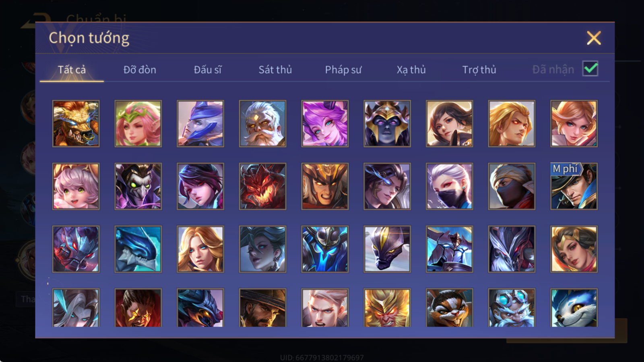644x362 pixels.
Task: Choose the purple-haired girl hero portrait
Action: pos(325,123)
